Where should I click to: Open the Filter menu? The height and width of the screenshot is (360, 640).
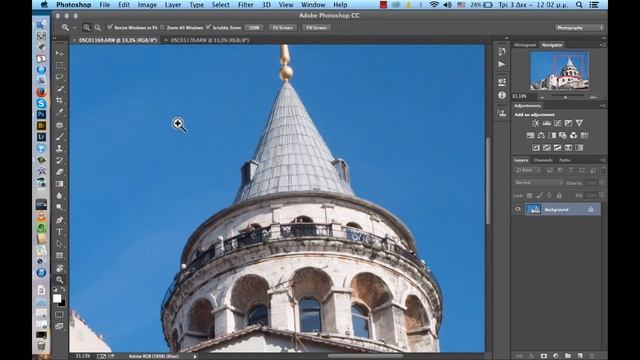pos(245,5)
